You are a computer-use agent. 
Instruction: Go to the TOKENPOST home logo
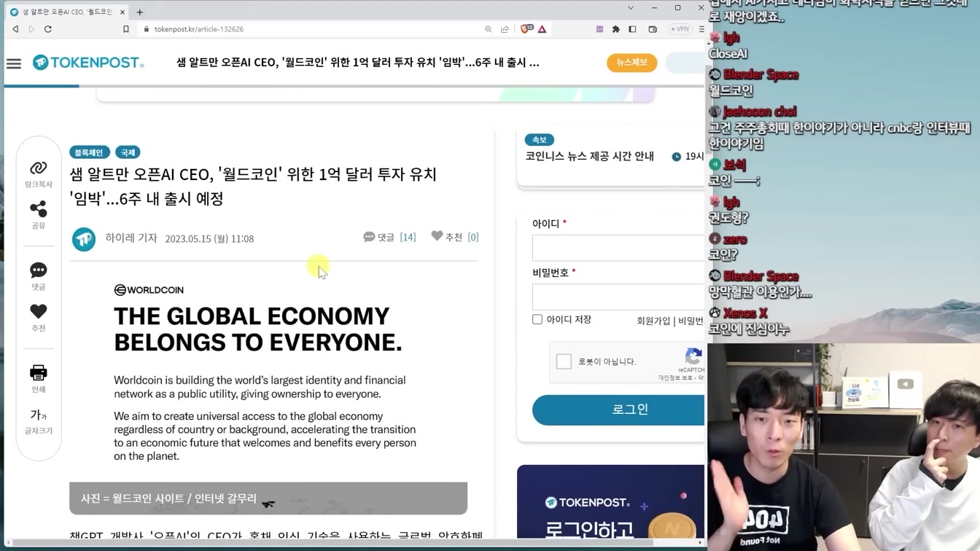[88, 63]
